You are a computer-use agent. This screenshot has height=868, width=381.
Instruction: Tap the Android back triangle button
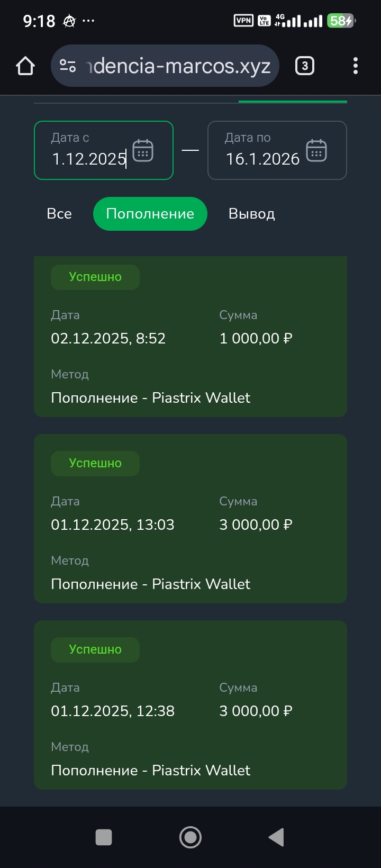pos(276,837)
